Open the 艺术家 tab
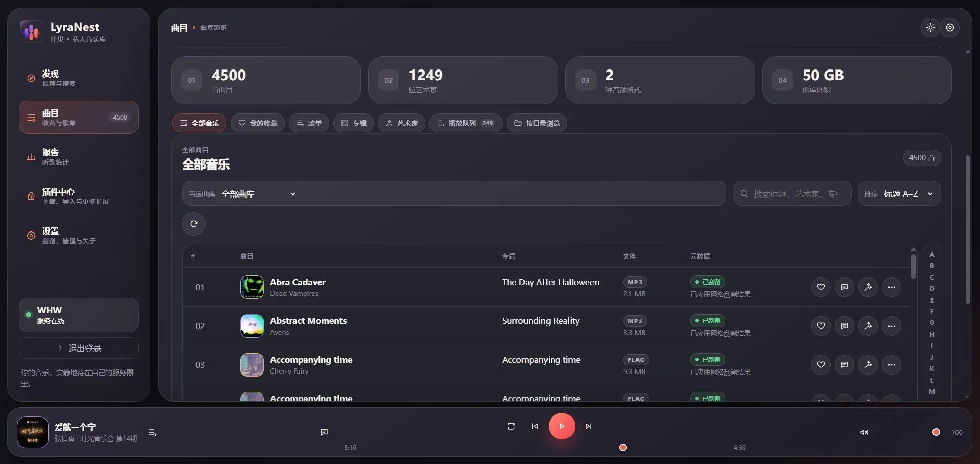The height and width of the screenshot is (464, 980). pos(401,123)
